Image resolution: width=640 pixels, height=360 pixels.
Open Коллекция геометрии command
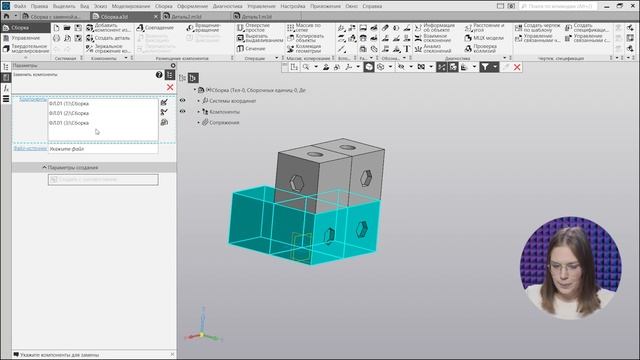[x=304, y=49]
